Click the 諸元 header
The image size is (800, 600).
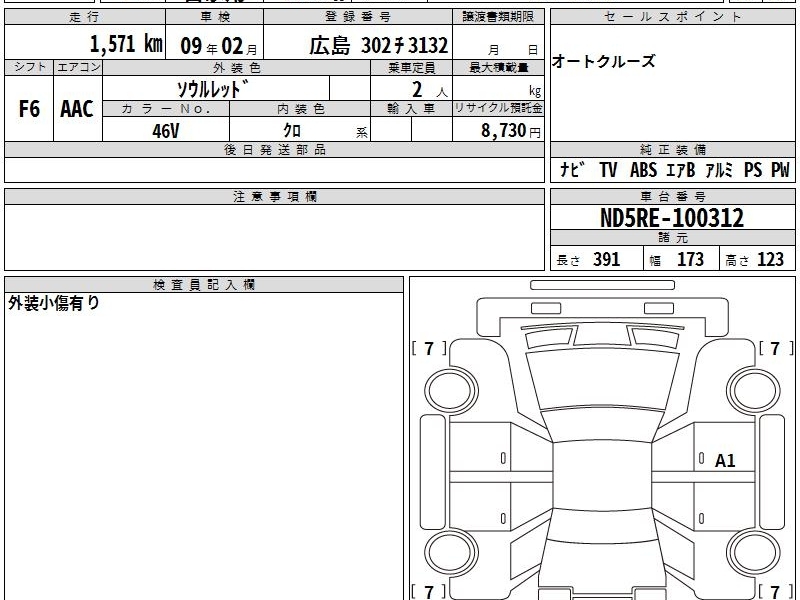(x=672, y=238)
